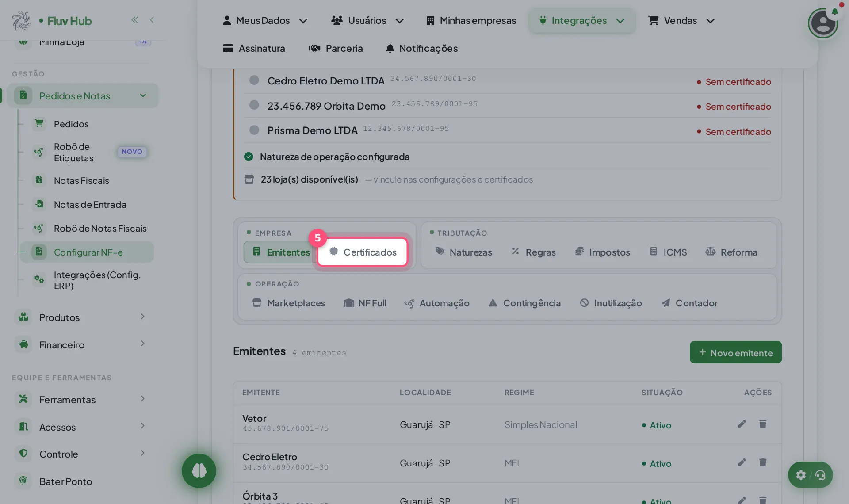Delete the Cedro Eletro emitente trash icon
Image resolution: width=849 pixels, height=504 pixels.
pyautogui.click(x=763, y=463)
